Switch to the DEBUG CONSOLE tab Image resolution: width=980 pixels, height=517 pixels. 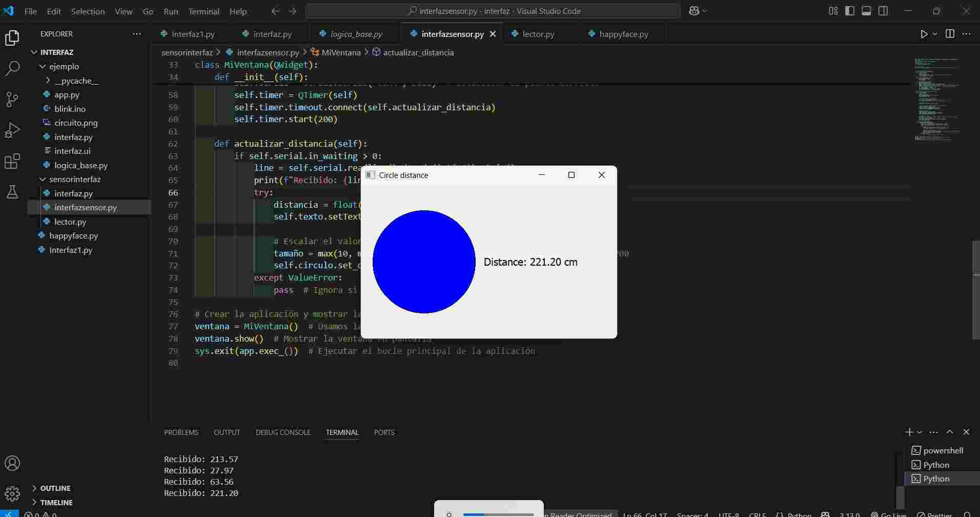coord(283,432)
